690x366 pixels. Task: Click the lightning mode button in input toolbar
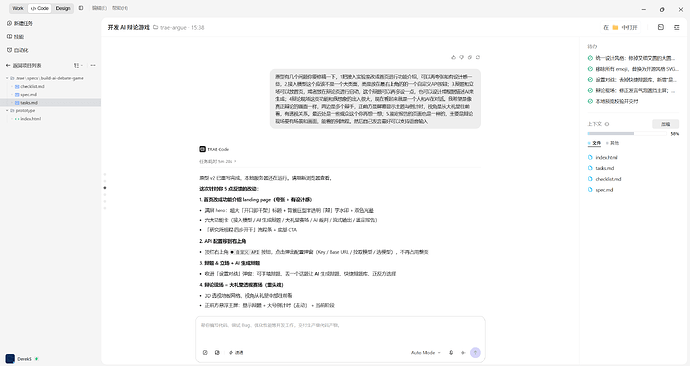pos(236,352)
